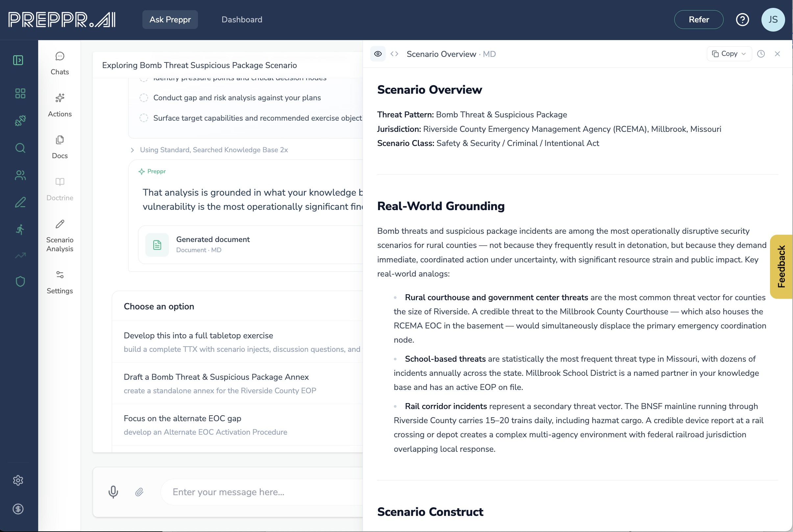Toggle the sidebar collapse panel icon
The height and width of the screenshot is (532, 793).
click(x=18, y=60)
